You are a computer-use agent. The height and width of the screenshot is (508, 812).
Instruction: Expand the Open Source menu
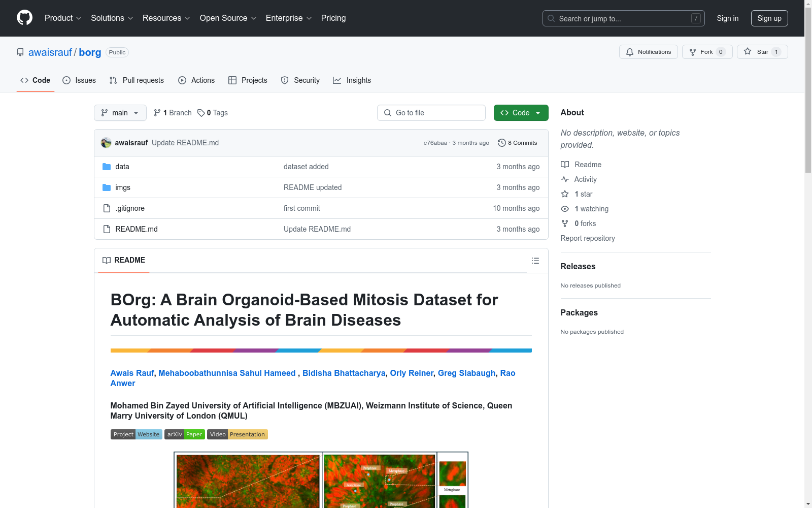(228, 18)
